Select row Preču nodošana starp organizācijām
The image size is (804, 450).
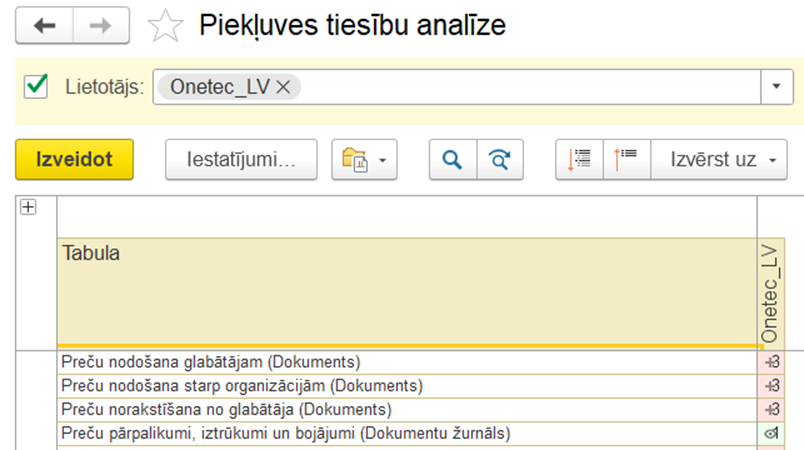pos(407,386)
